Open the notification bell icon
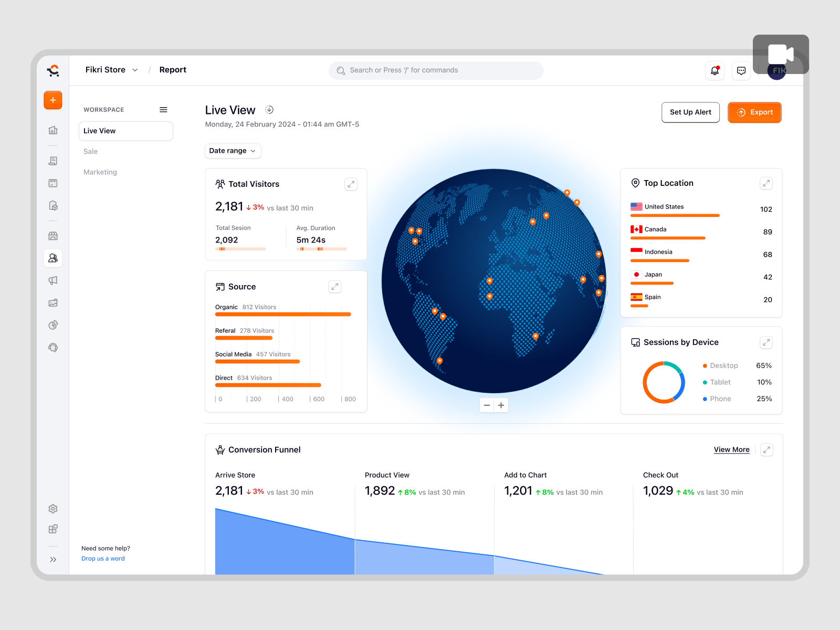This screenshot has width=840, height=630. pyautogui.click(x=715, y=70)
